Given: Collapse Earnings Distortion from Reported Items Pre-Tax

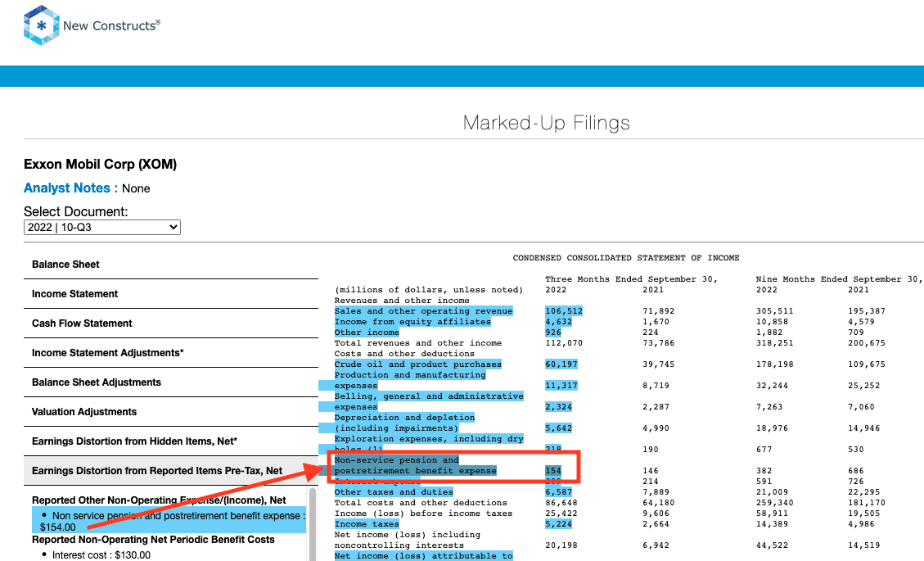Looking at the screenshot, I should [171, 471].
